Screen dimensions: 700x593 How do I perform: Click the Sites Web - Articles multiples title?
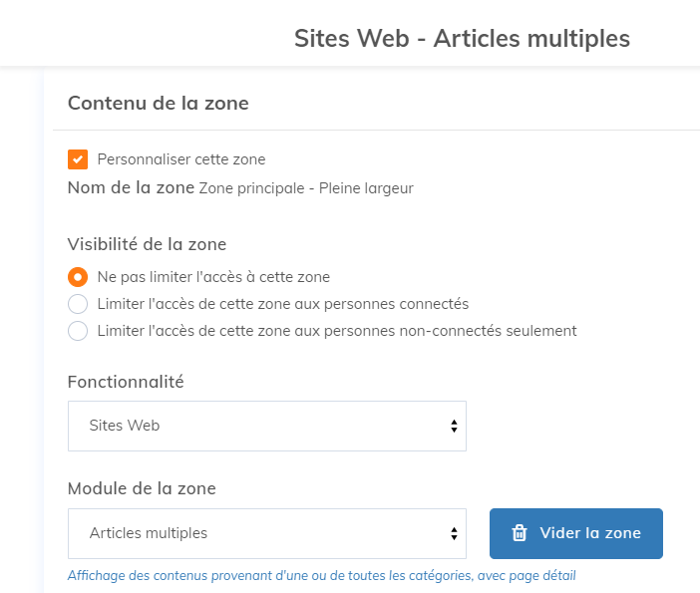click(462, 39)
